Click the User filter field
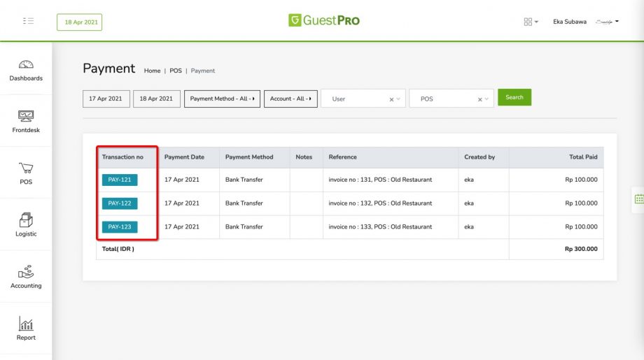This screenshot has height=360, width=644. (363, 99)
